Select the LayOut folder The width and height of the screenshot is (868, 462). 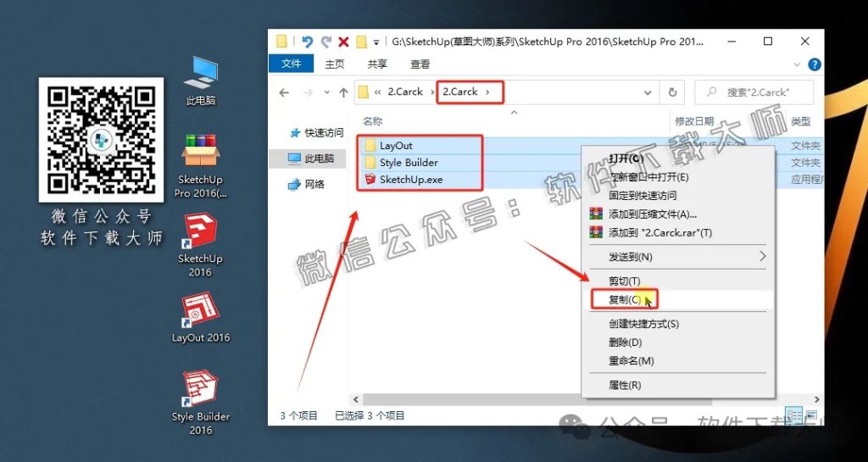pos(396,146)
